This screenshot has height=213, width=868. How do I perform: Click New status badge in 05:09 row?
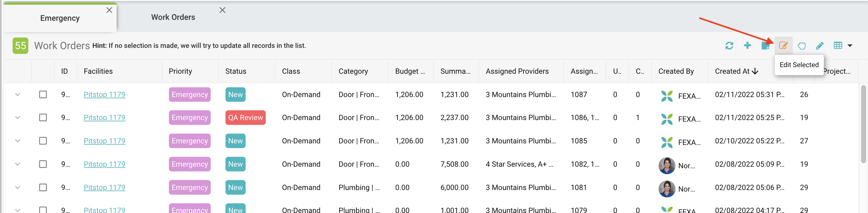point(235,164)
